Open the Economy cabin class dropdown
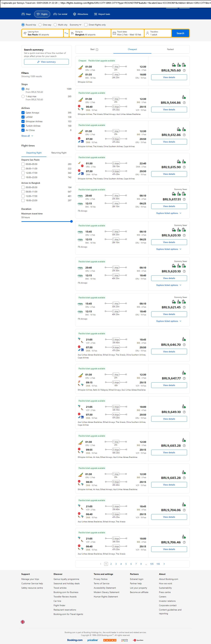Image resolution: width=211 pixels, height=644 pixels. [76, 25]
